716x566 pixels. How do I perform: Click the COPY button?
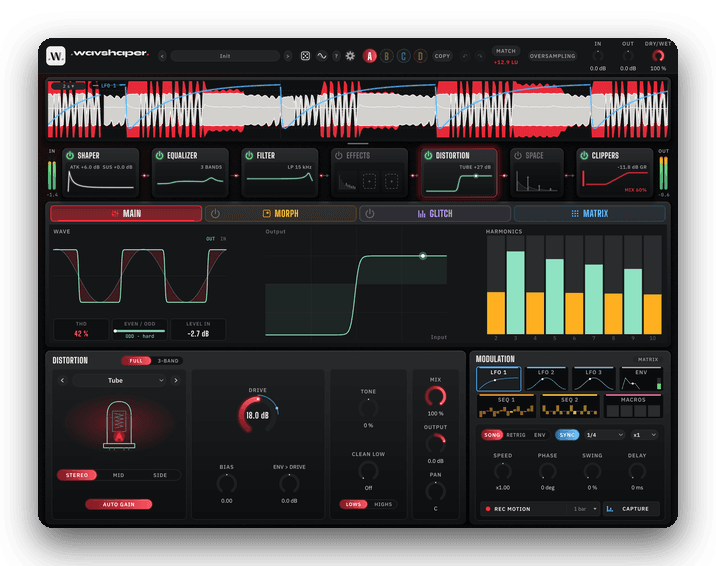[x=442, y=56]
